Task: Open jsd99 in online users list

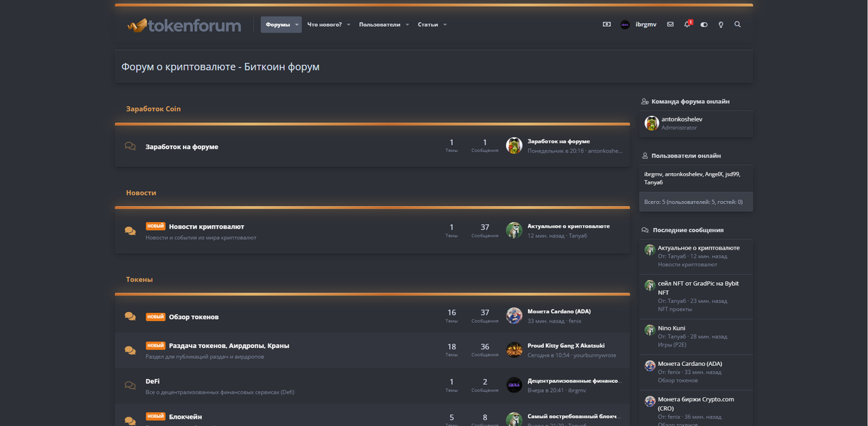Action: point(733,174)
